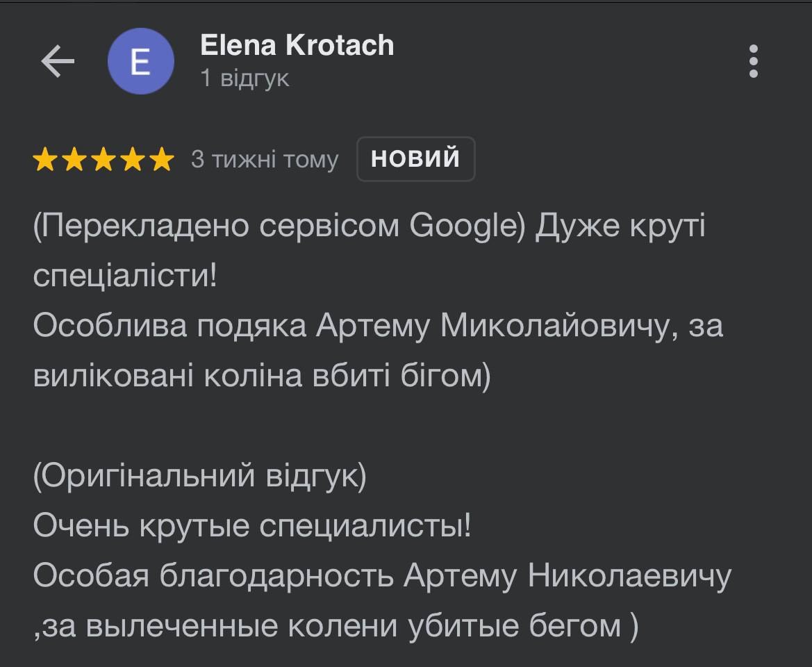This screenshot has width=812, height=667.
Task: Click the fourth yellow rating star
Action: click(x=132, y=160)
